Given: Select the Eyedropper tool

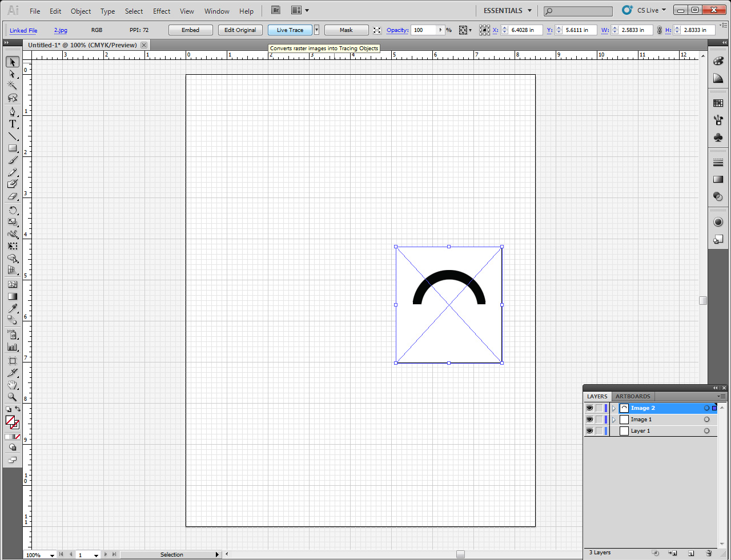Looking at the screenshot, I should point(13,308).
